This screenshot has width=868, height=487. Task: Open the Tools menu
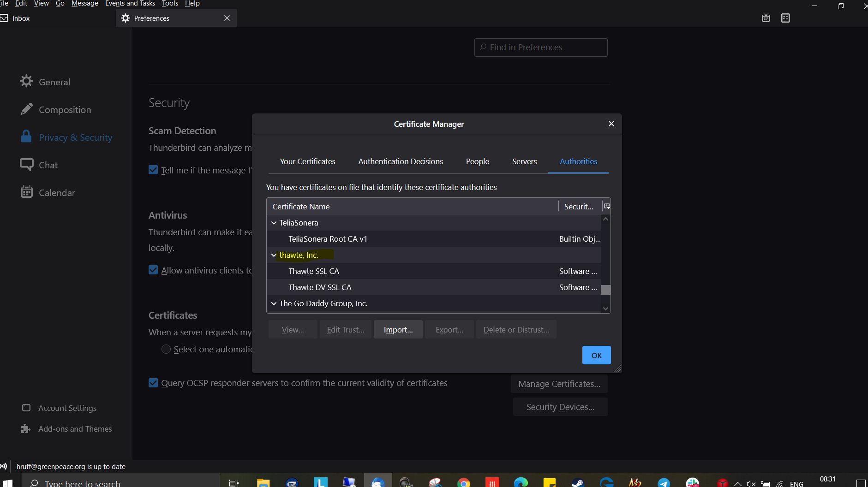tap(170, 4)
